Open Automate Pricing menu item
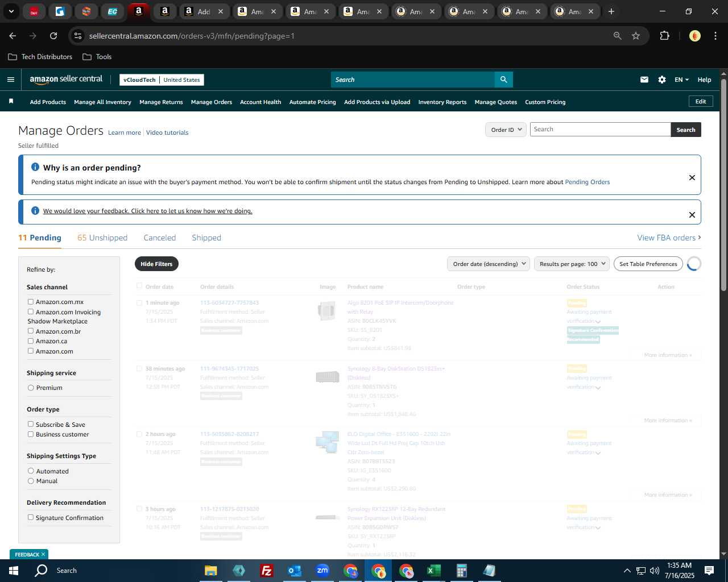 coord(313,102)
